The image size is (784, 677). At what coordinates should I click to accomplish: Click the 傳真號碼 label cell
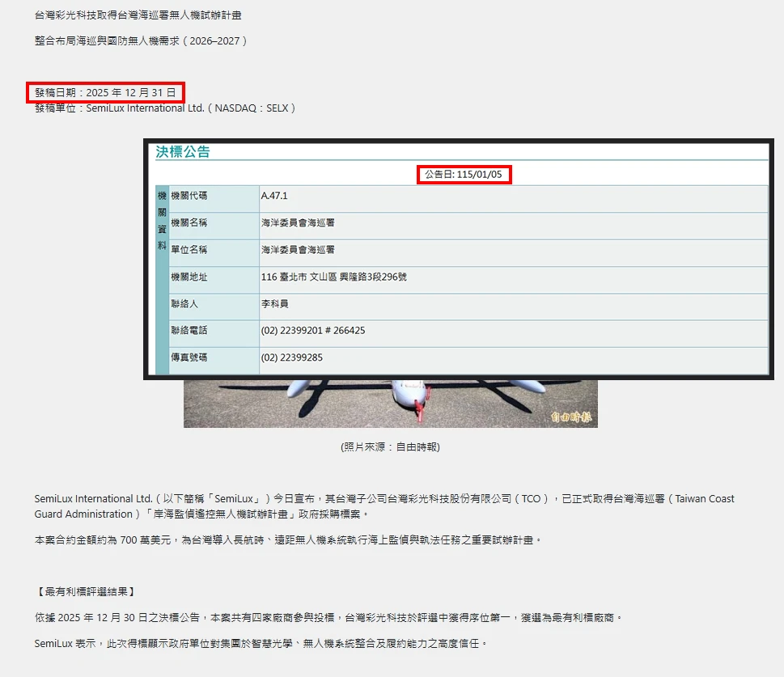214,361
